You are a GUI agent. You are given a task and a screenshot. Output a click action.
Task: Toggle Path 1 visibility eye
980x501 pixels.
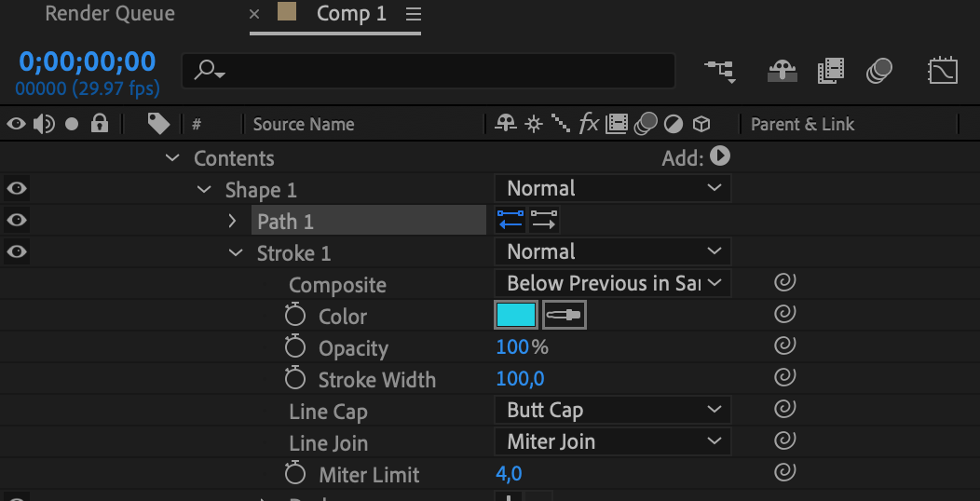coord(17,221)
